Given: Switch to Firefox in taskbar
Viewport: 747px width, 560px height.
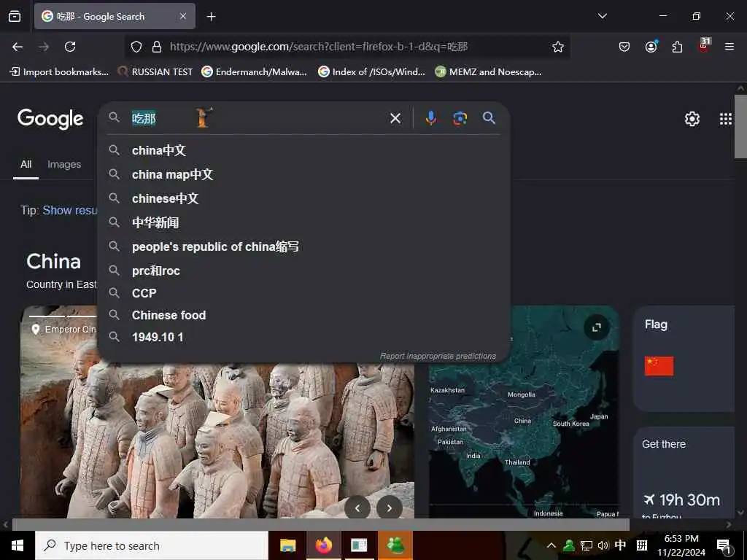Looking at the screenshot, I should [x=323, y=545].
